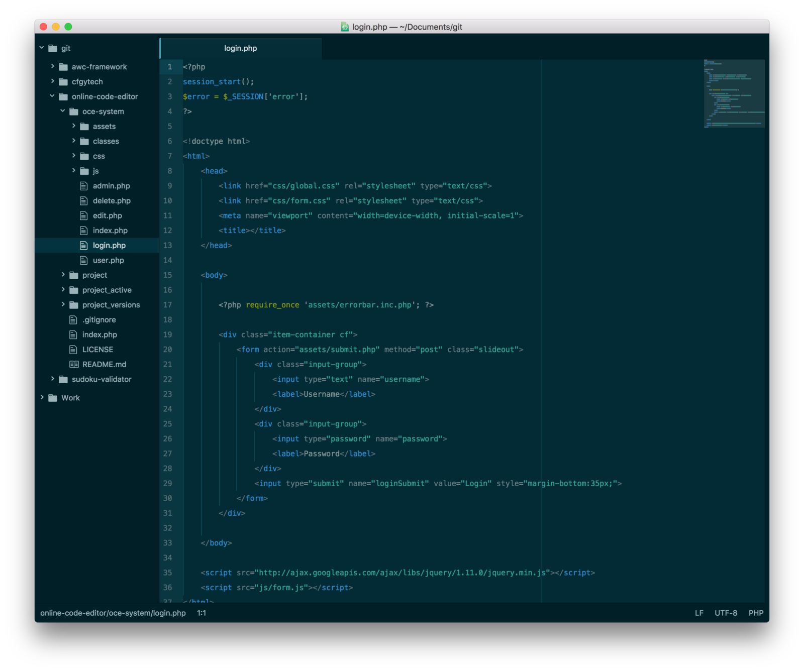
Task: Click the code minimap preview
Action: (x=734, y=93)
